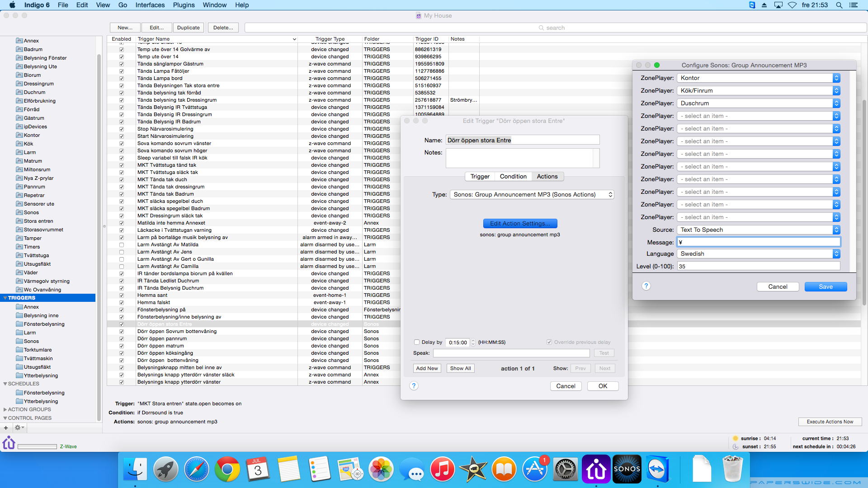Open help in Edit Trigger dialog

(414, 386)
